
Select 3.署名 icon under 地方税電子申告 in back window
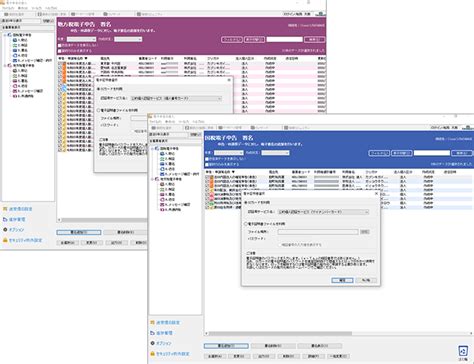click(15, 81)
